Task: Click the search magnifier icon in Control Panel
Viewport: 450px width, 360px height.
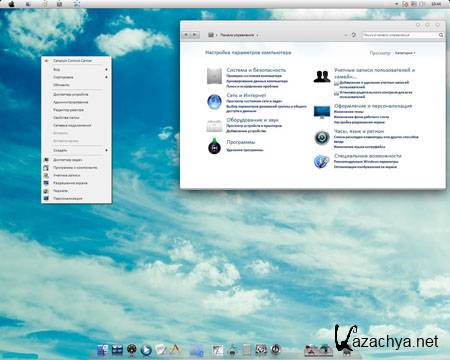Action: 441,35
